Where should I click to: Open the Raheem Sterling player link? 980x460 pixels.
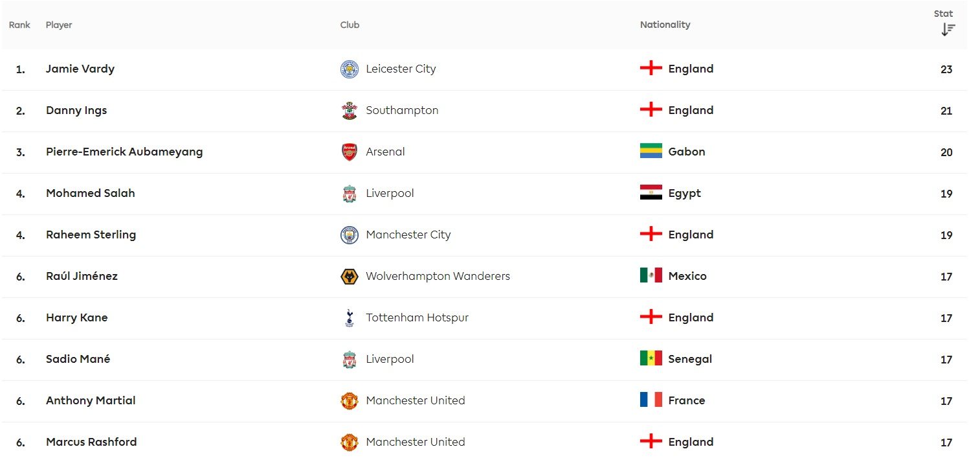pos(91,235)
